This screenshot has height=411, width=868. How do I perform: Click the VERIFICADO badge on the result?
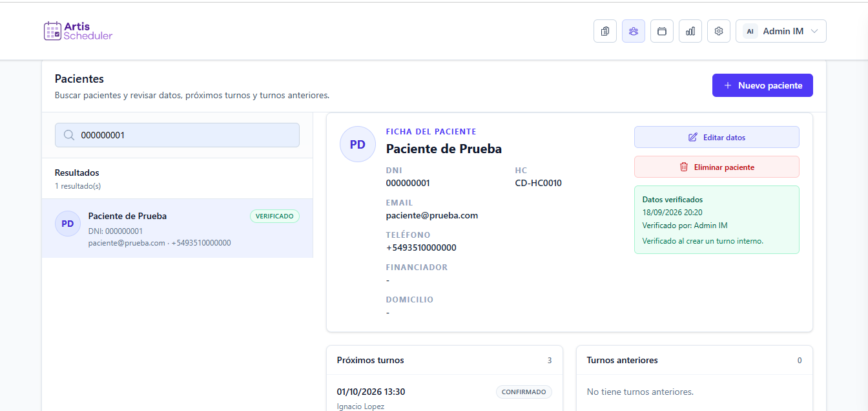pos(274,216)
